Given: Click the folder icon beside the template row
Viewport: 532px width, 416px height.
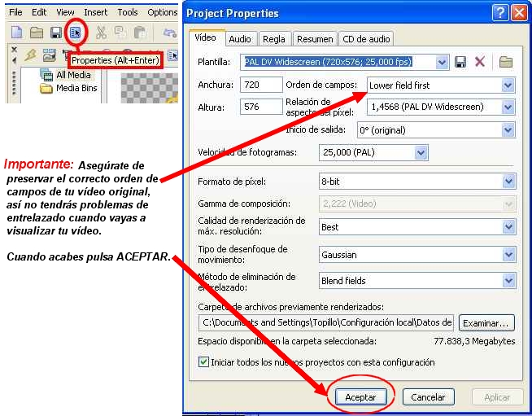Looking at the screenshot, I should tap(506, 62).
